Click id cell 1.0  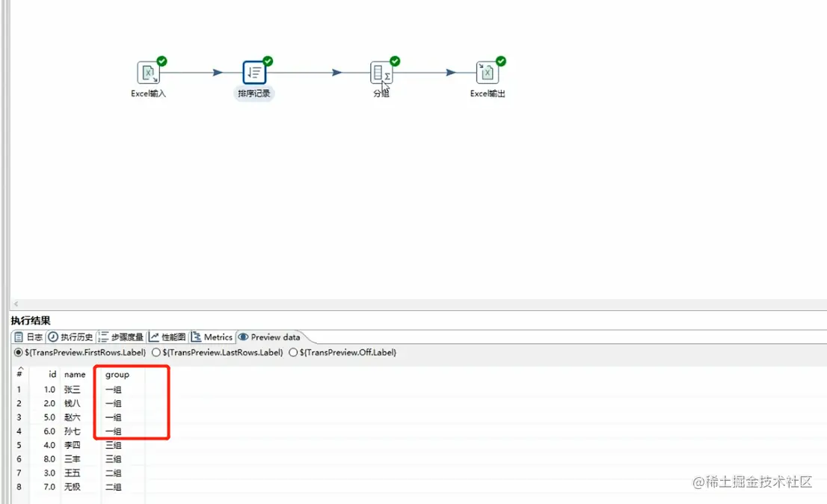click(x=49, y=390)
